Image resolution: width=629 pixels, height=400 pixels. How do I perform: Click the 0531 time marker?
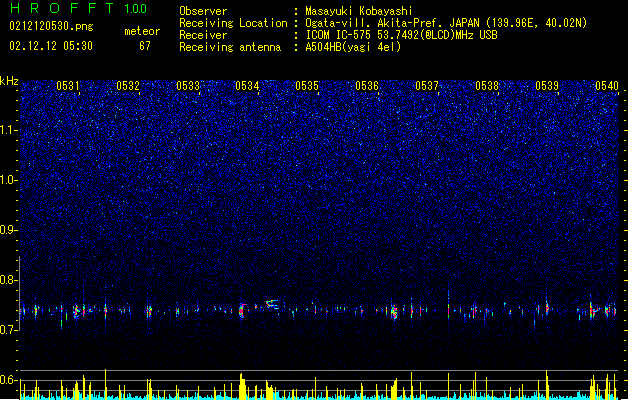pos(68,86)
